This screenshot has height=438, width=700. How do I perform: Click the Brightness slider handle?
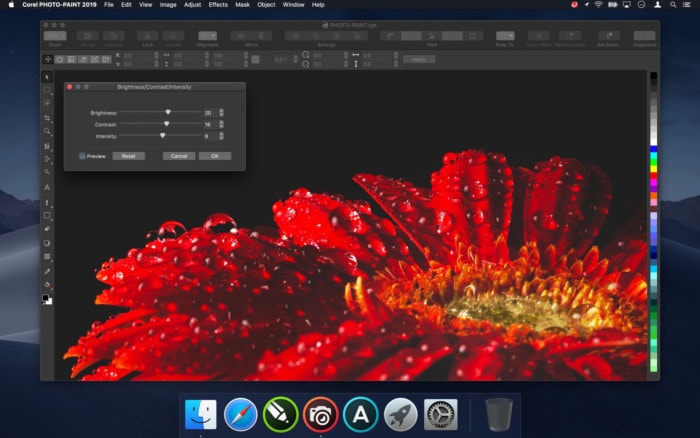click(x=168, y=113)
